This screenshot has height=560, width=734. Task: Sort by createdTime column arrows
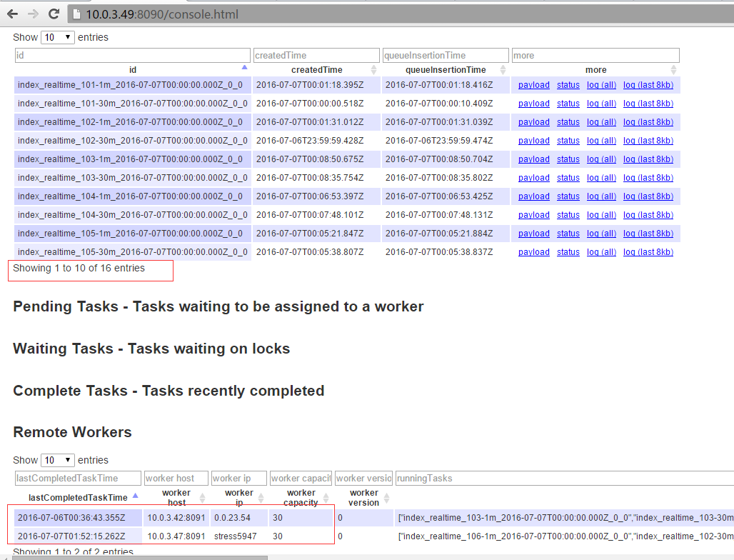pyautogui.click(x=373, y=69)
